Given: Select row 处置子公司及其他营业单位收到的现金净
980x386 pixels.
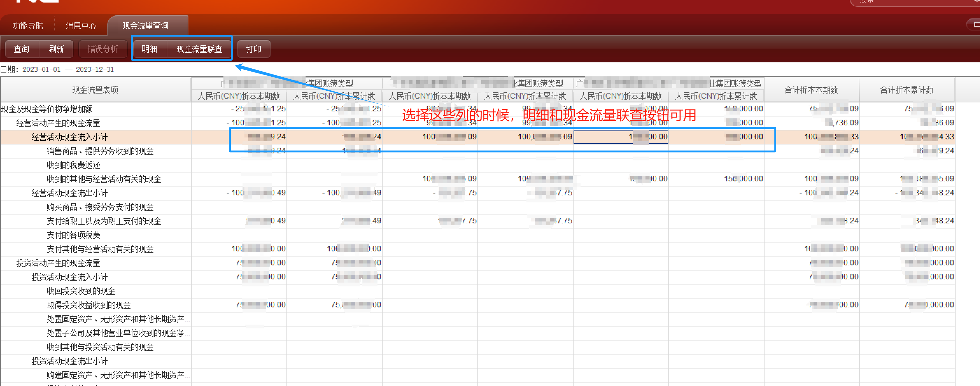Looking at the screenshot, I should 477,333.
